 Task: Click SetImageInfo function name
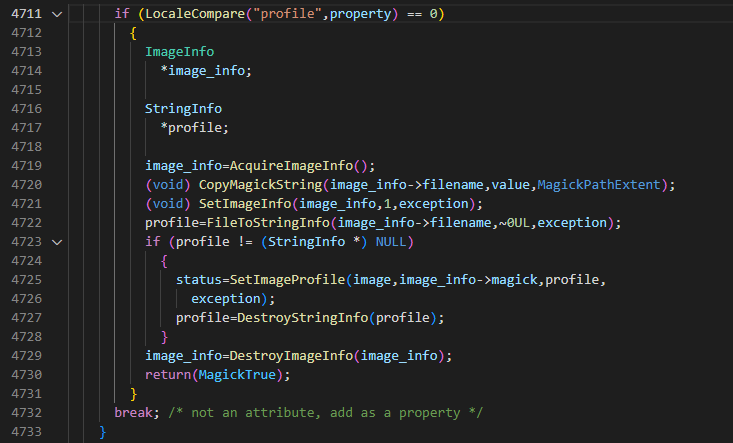245,204
